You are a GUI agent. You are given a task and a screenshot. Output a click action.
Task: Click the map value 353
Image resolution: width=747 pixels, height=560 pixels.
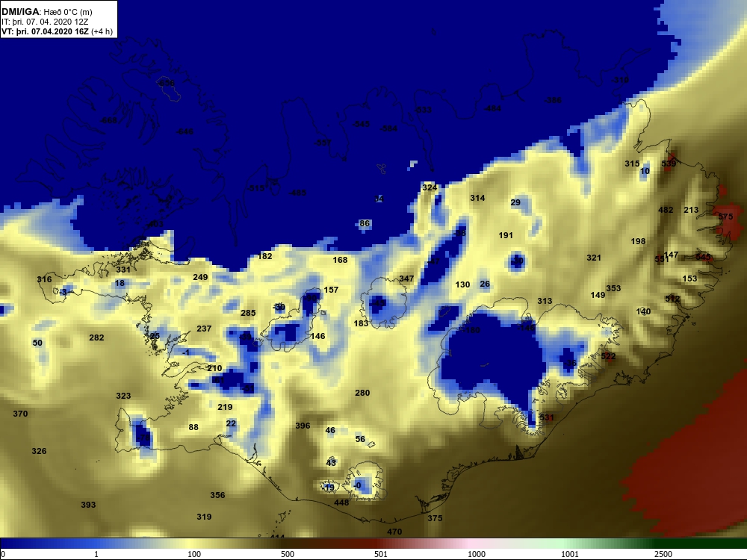pyautogui.click(x=613, y=288)
